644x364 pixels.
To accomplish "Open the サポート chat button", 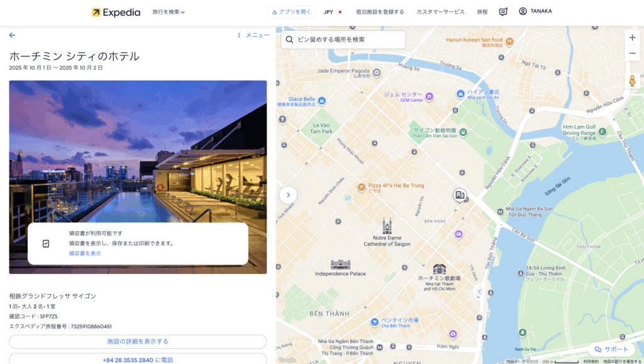I will [611, 350].
